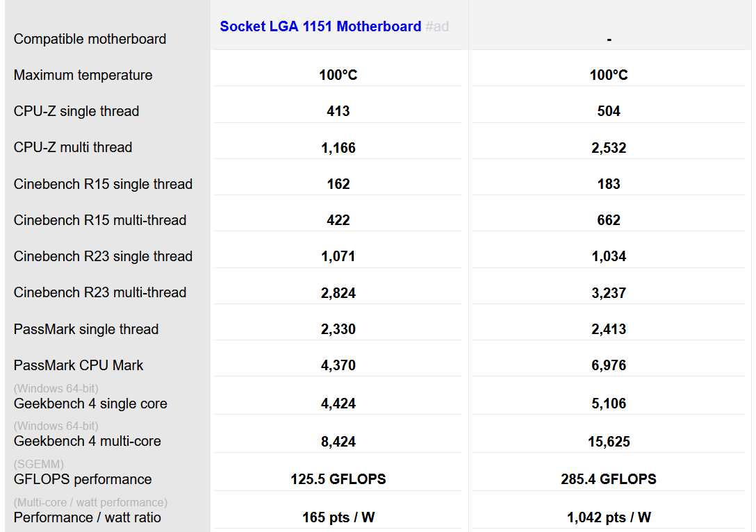Click (Windows 64-bit) note above Geekbench multi-core
Image resolution: width=756 pixels, height=532 pixels.
tap(56, 426)
